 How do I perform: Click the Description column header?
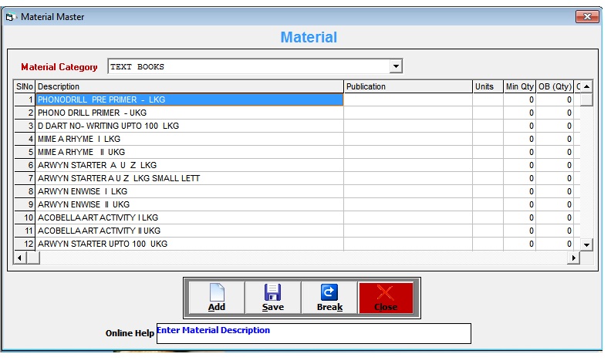189,86
